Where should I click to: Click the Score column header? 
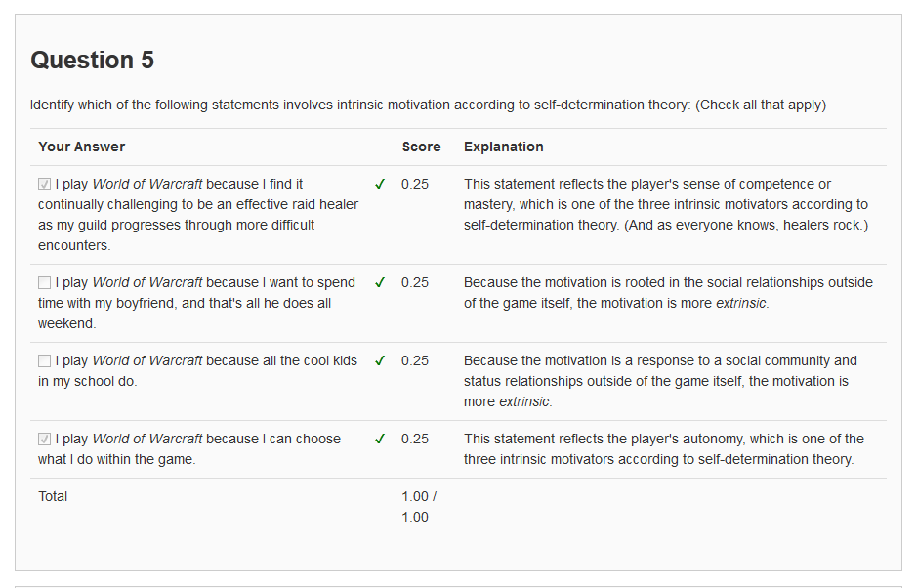point(421,147)
